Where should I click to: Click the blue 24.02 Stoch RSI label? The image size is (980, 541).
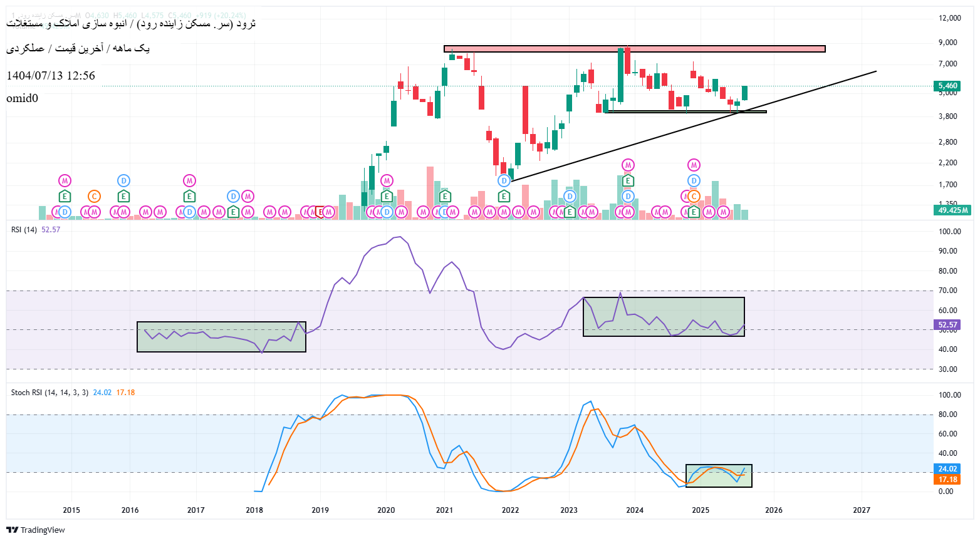coord(947,469)
